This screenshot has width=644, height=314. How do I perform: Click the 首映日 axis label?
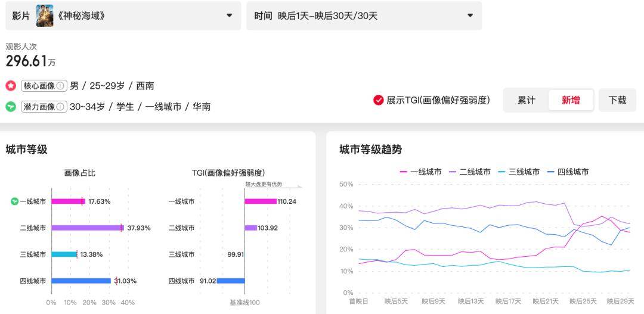point(358,301)
